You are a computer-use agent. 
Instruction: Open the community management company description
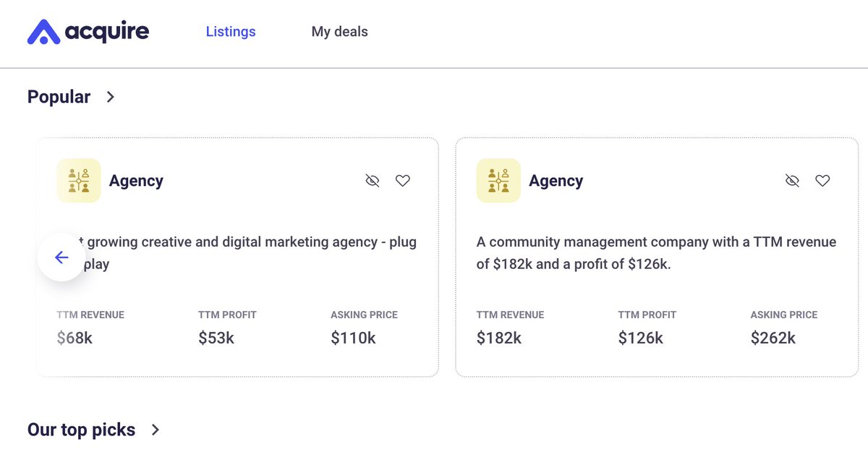(x=656, y=253)
